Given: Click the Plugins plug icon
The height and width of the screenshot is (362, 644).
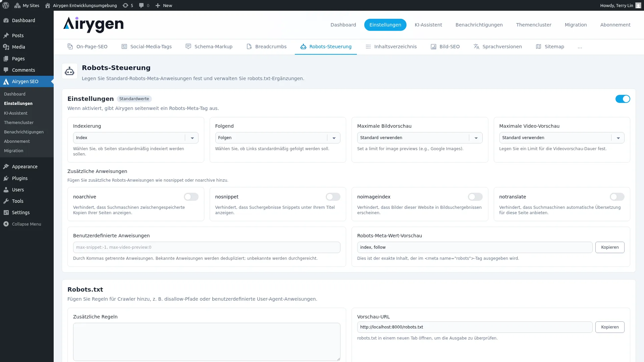Looking at the screenshot, I should pos(6,178).
